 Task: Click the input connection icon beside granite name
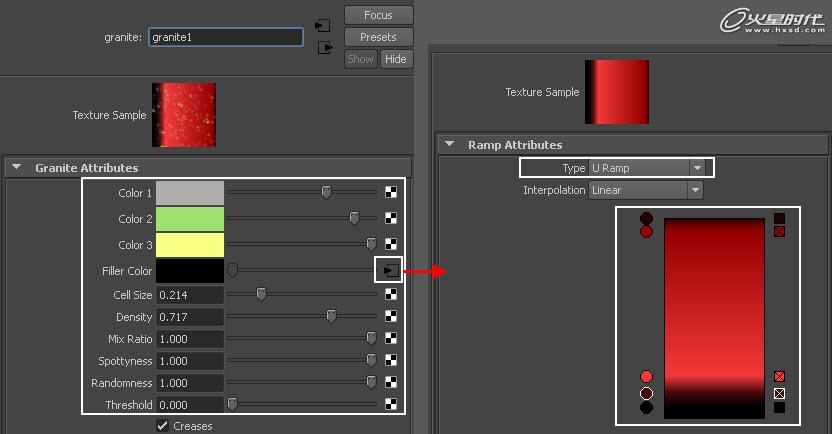click(323, 25)
